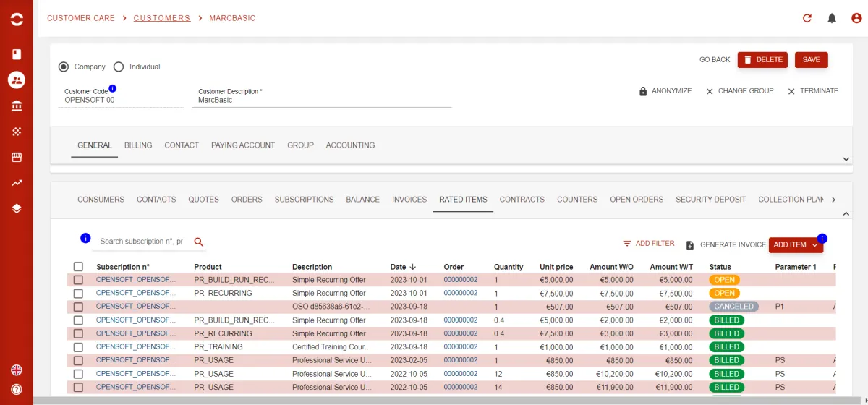Collapse the rated items panel chevron
This screenshot has width=868, height=405.
846,213
